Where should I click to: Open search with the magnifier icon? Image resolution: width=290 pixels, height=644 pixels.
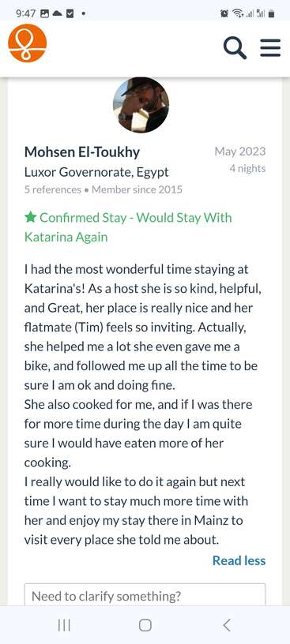[235, 47]
